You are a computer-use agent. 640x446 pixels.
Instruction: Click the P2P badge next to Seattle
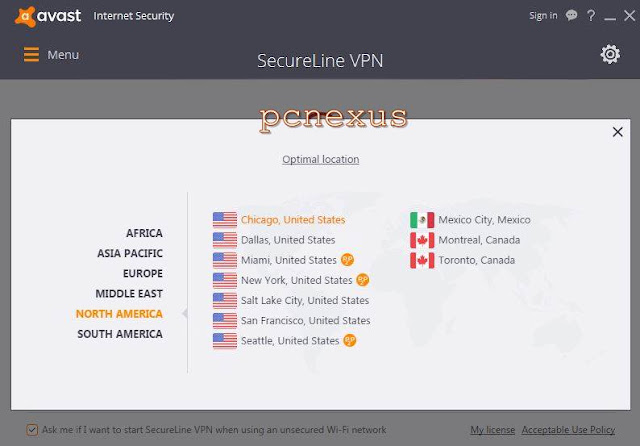350,340
